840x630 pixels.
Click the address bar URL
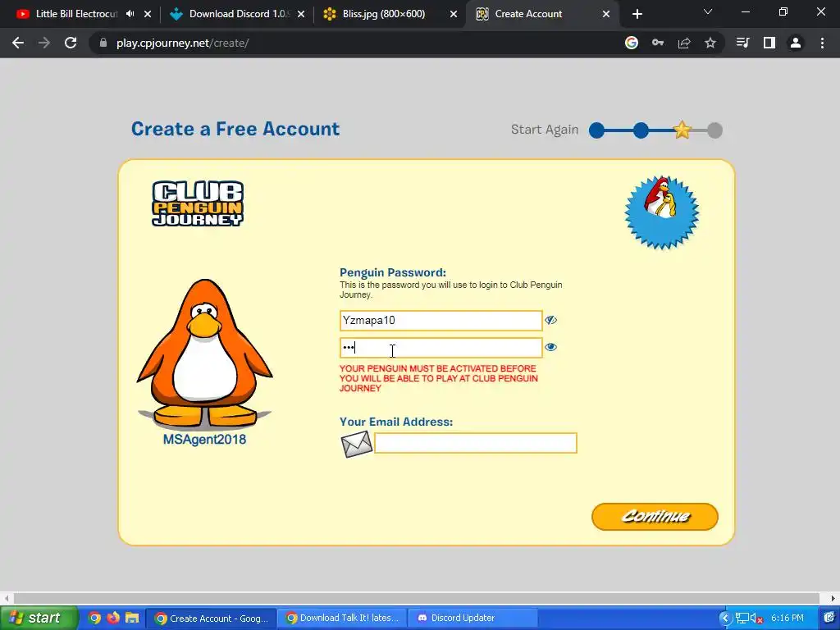(x=182, y=43)
